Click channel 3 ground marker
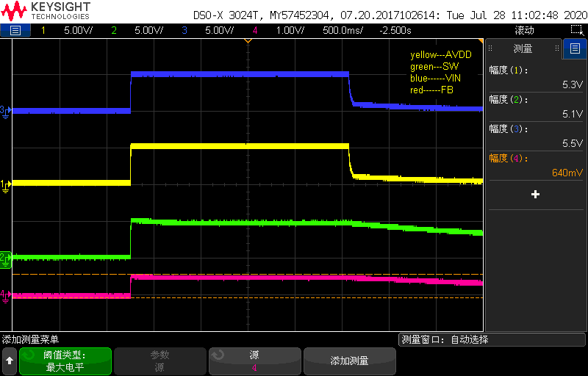 pyautogui.click(x=5, y=111)
